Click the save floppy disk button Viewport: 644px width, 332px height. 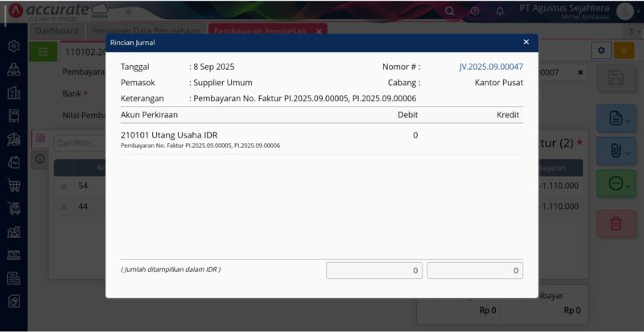(616, 78)
